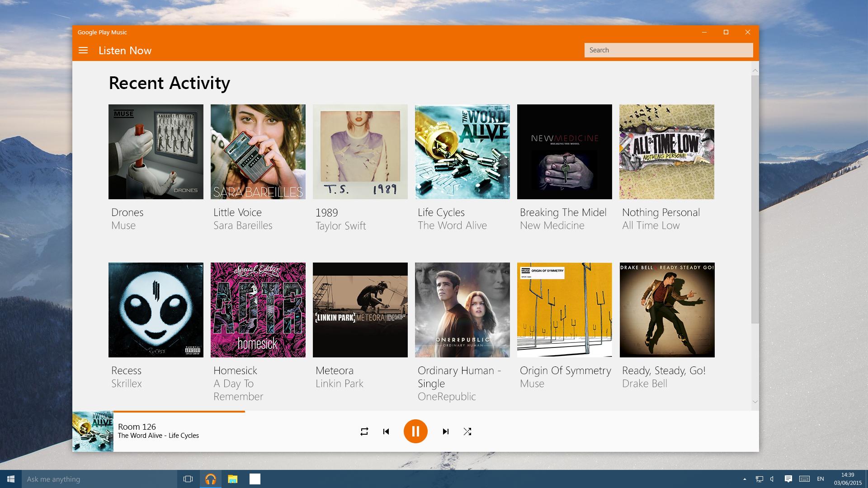Show hidden system tray icons
Viewport: 868px width, 488px height.
point(745,479)
